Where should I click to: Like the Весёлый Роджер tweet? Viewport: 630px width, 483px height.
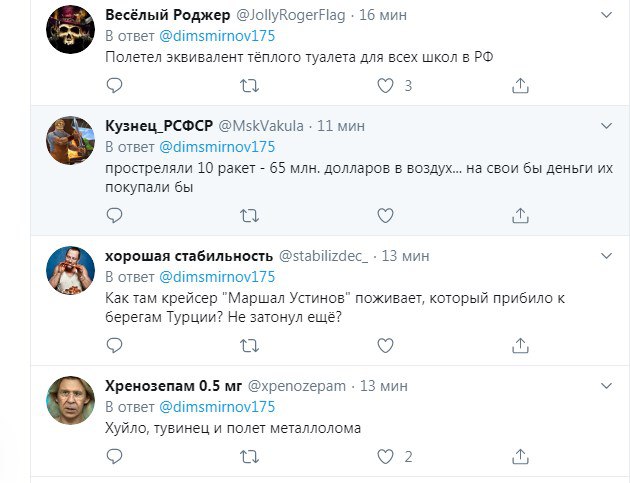point(384,86)
